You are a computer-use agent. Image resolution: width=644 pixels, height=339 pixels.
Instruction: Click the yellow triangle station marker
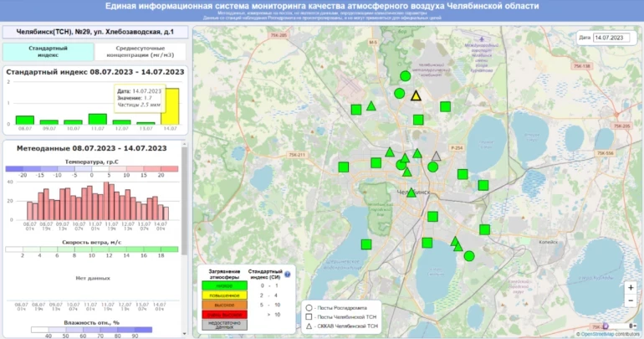(x=416, y=95)
